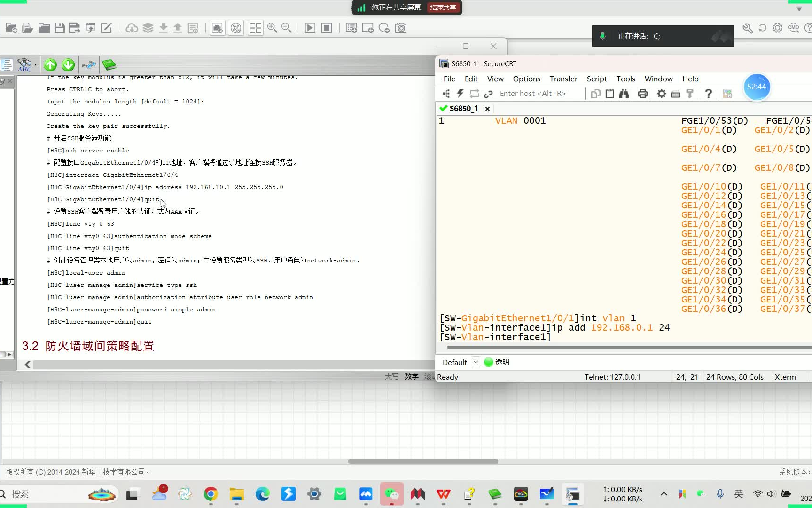Screen dimensions: 812x508
Task: Click the microphone icon in the speaking indicator
Action: 602,36
